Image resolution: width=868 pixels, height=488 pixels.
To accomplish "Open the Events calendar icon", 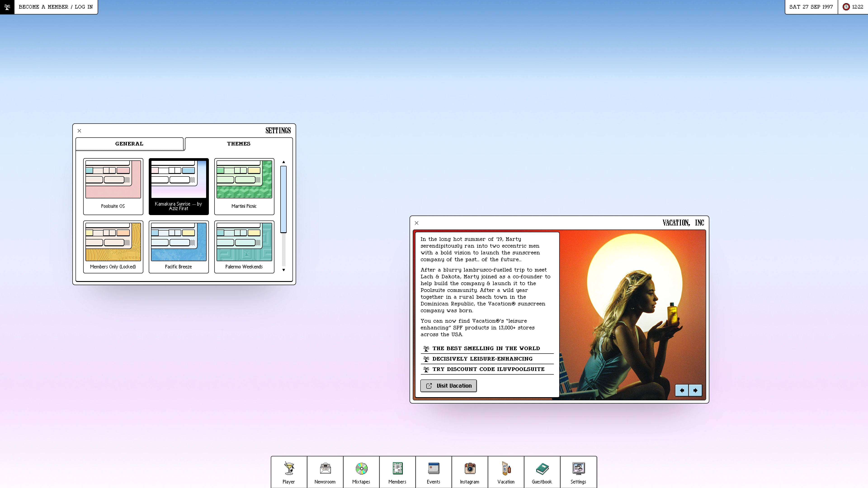I will tap(433, 472).
